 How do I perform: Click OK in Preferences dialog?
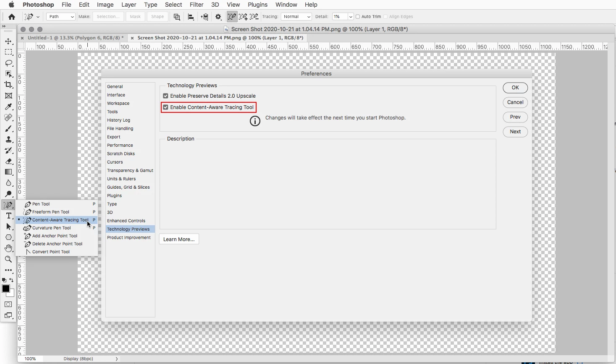[x=515, y=88]
